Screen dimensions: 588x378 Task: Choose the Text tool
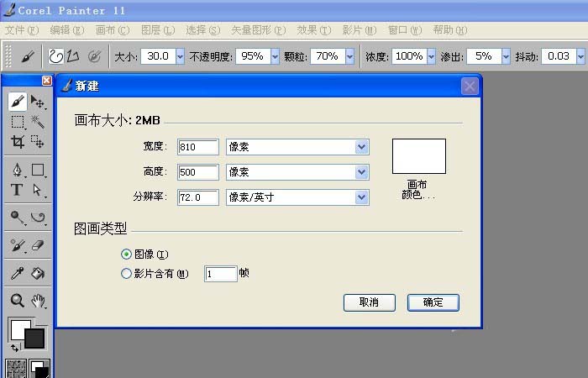click(x=17, y=190)
